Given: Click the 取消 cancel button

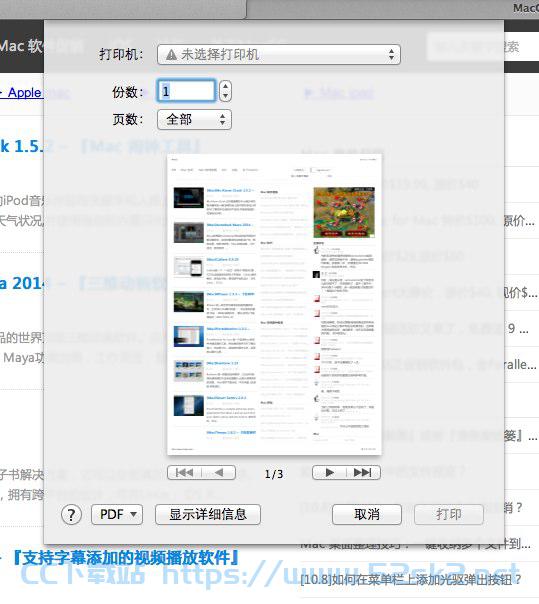Looking at the screenshot, I should tap(367, 515).
